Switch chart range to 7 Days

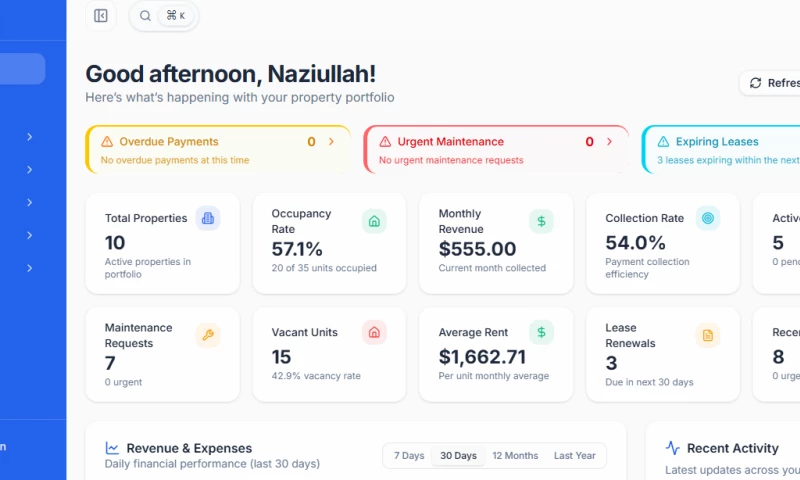click(409, 456)
